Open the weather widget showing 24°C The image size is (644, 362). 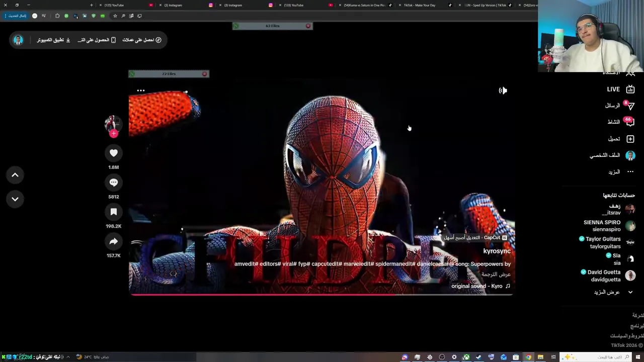(x=92, y=357)
